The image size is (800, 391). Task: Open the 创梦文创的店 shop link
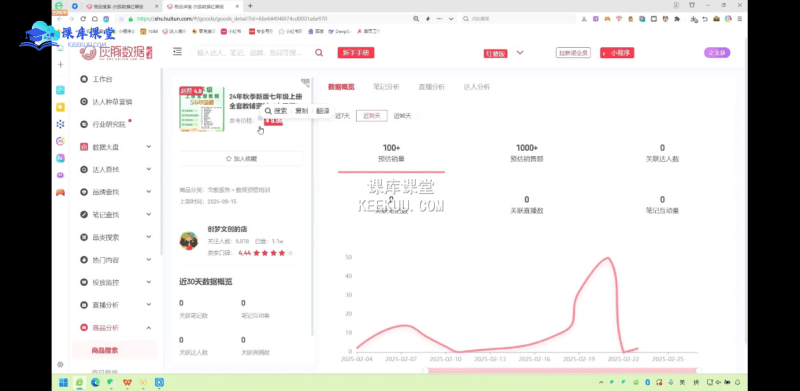[x=227, y=229]
